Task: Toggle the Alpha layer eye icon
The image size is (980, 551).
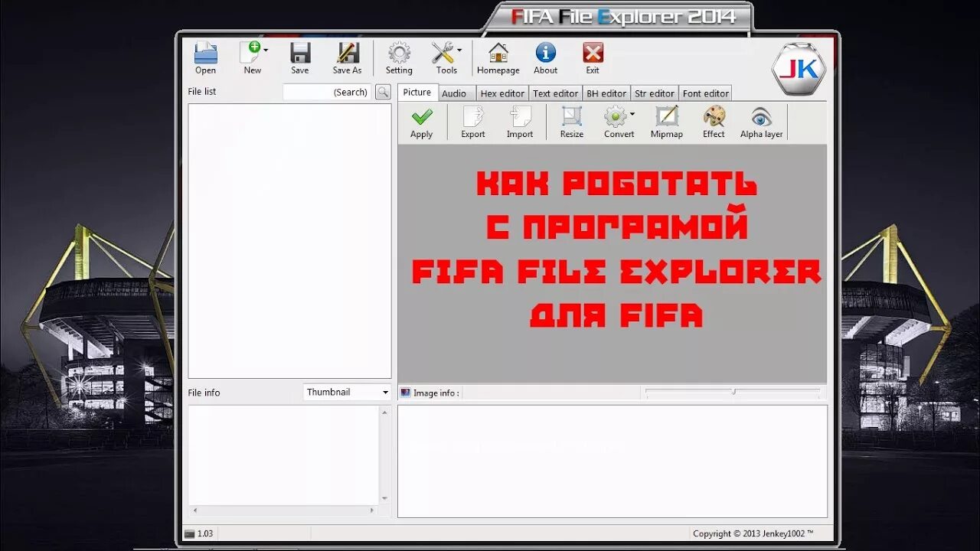Action: (761, 116)
